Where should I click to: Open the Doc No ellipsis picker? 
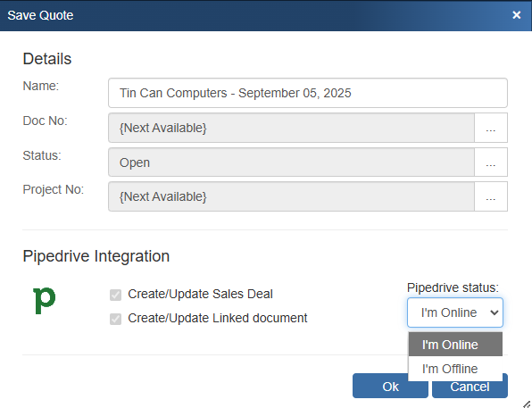click(x=491, y=128)
